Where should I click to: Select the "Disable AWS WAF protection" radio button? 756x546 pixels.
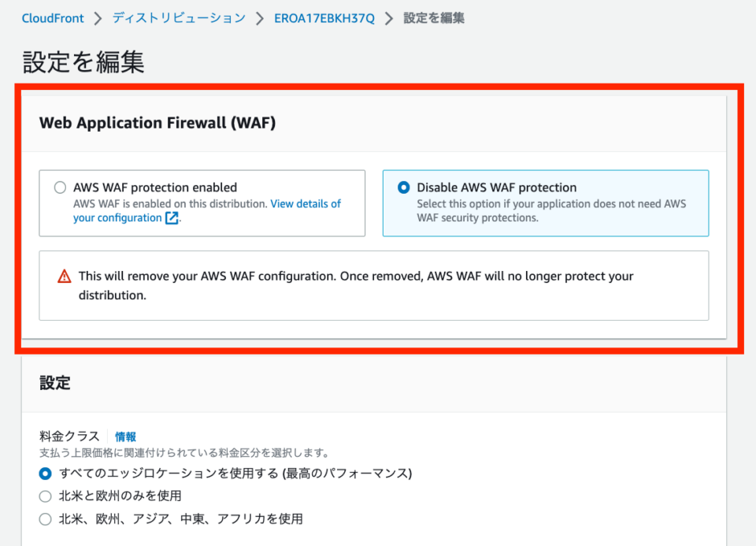pos(402,188)
